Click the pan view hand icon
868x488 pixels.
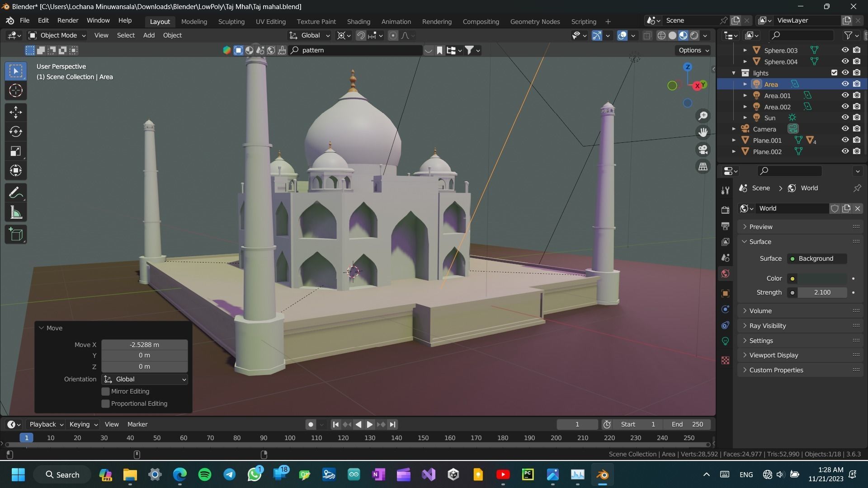coord(703,132)
